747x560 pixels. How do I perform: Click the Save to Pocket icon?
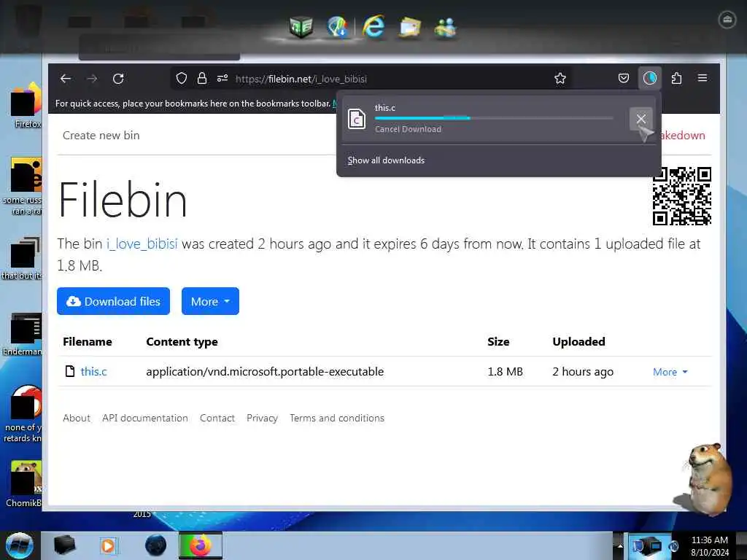coord(624,78)
